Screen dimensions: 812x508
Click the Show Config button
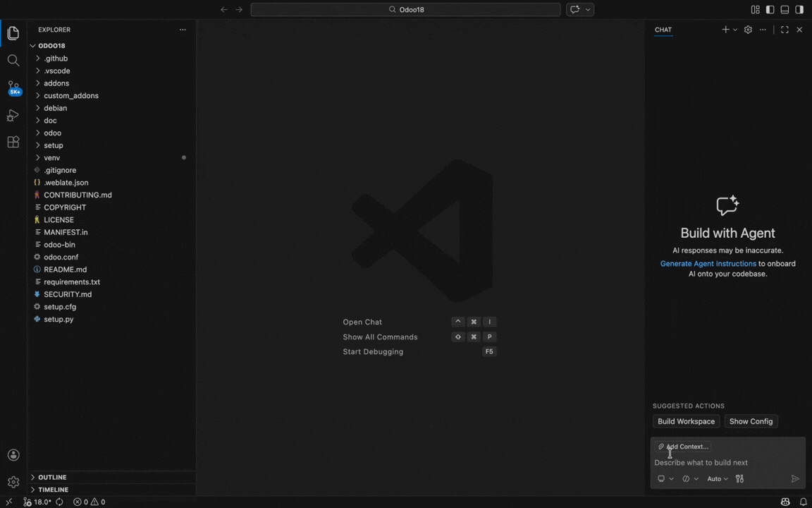[751, 421]
